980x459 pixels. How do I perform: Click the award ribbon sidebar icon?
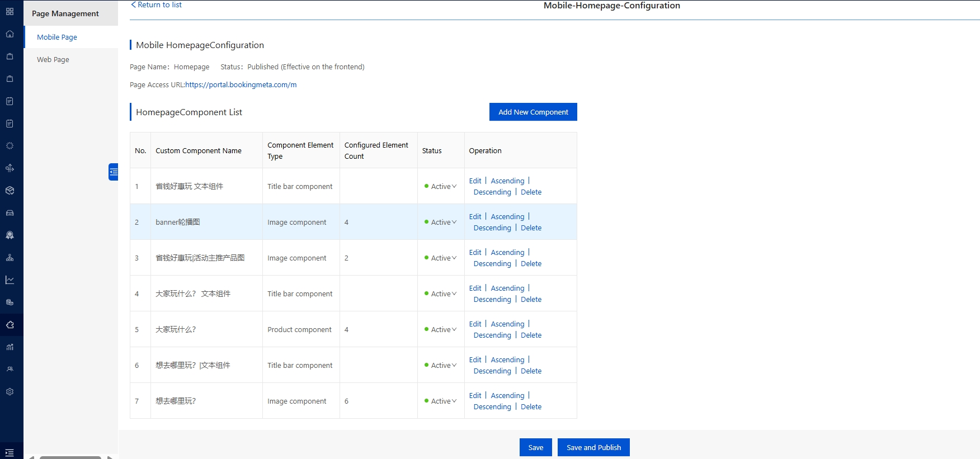[10, 235]
